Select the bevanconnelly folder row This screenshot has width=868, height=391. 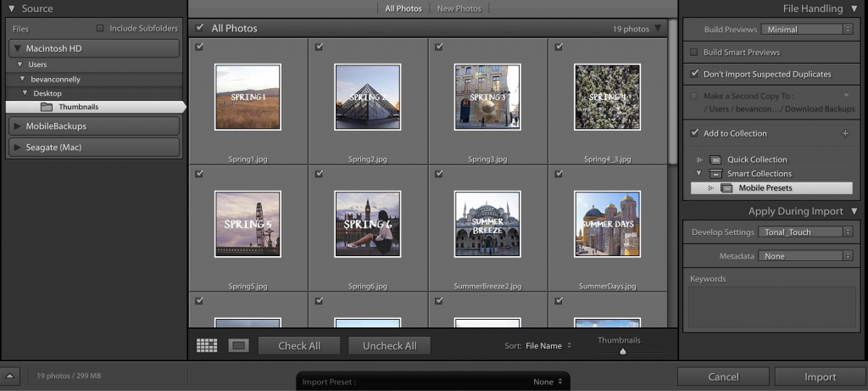pyautogui.click(x=94, y=79)
